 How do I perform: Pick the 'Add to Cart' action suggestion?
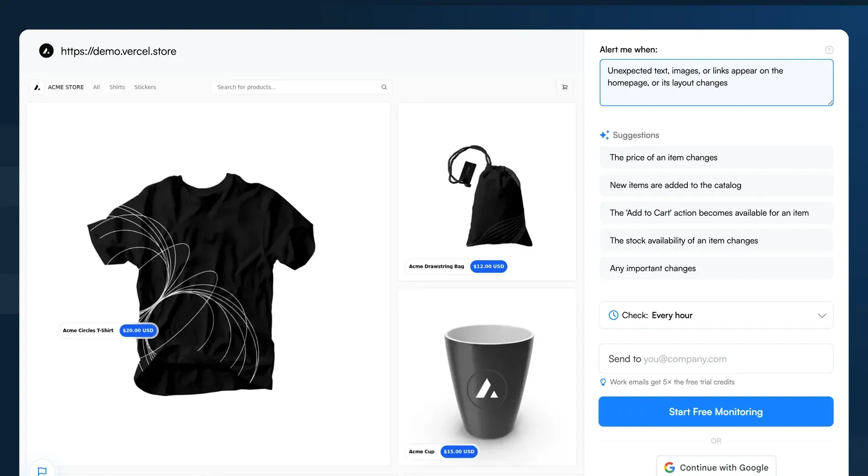point(716,213)
